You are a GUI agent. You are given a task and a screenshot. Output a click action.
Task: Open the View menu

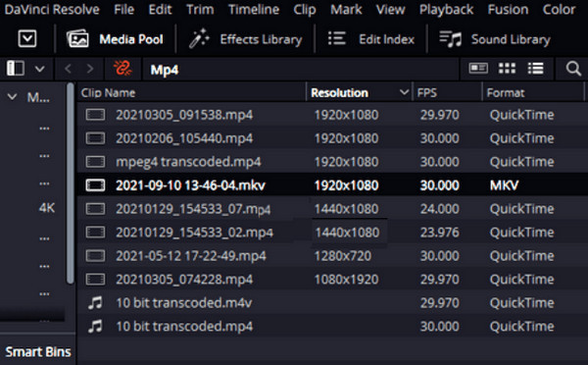click(x=390, y=10)
